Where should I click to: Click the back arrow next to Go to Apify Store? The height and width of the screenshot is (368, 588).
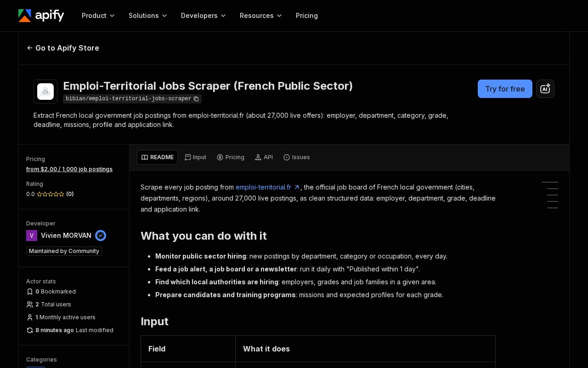click(30, 48)
